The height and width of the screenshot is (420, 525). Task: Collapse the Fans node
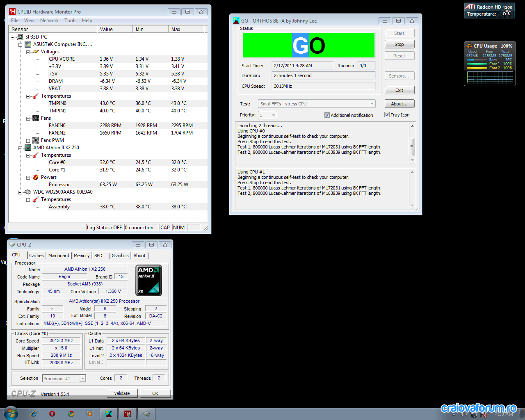28,119
